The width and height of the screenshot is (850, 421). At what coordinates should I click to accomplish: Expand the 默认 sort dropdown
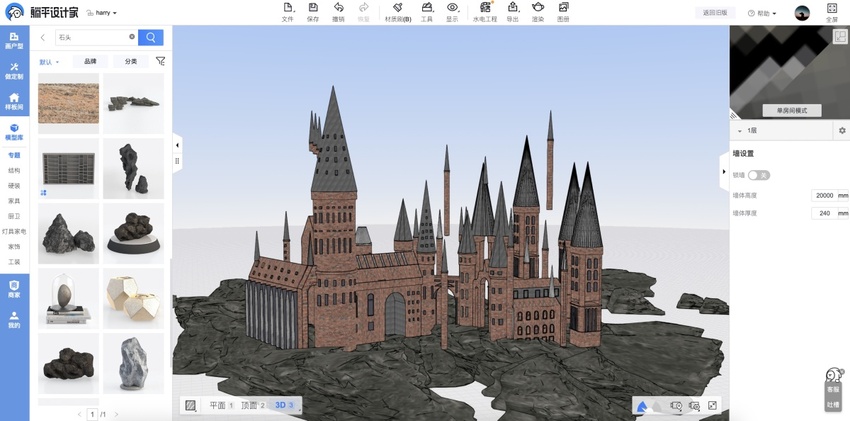[49, 62]
